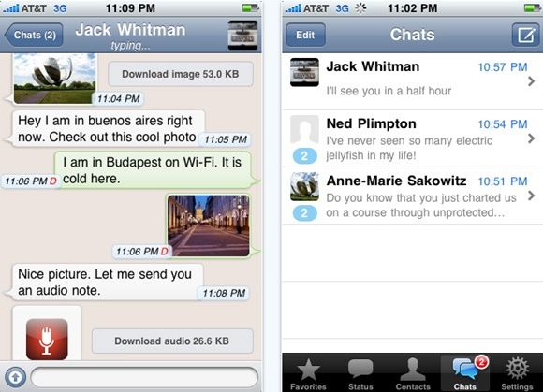This screenshot has width=543, height=392.
Task: Go back using Chats (2) button
Action: point(34,35)
